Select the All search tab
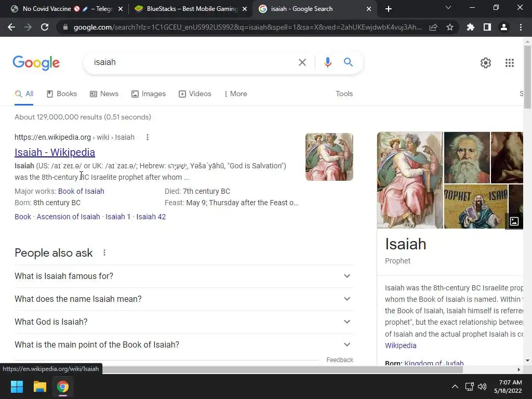The image size is (532, 399). (24, 94)
